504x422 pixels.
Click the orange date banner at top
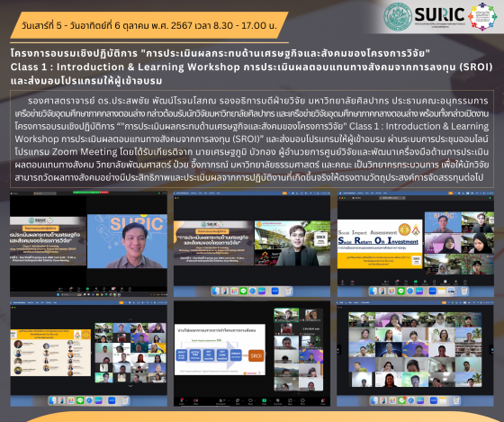[x=149, y=25]
